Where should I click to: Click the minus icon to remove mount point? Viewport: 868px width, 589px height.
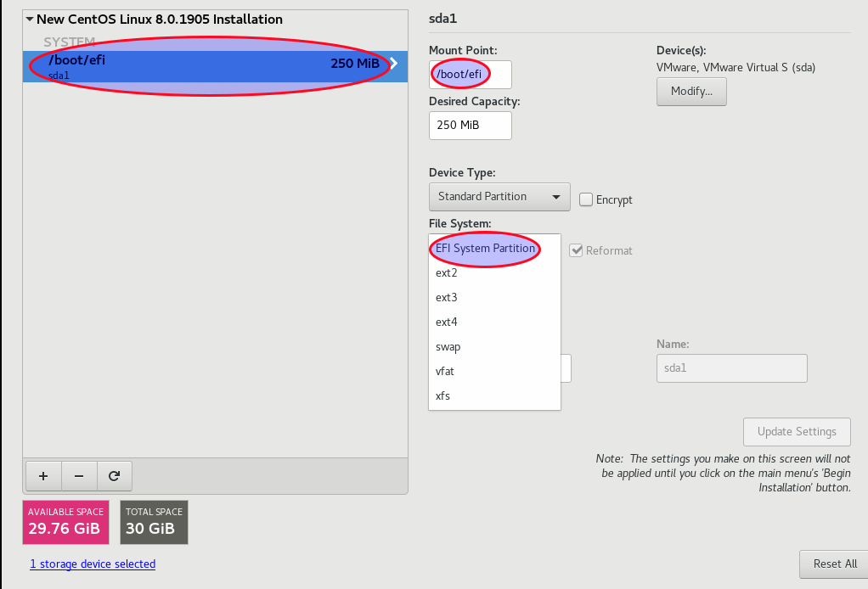pyautogui.click(x=79, y=476)
